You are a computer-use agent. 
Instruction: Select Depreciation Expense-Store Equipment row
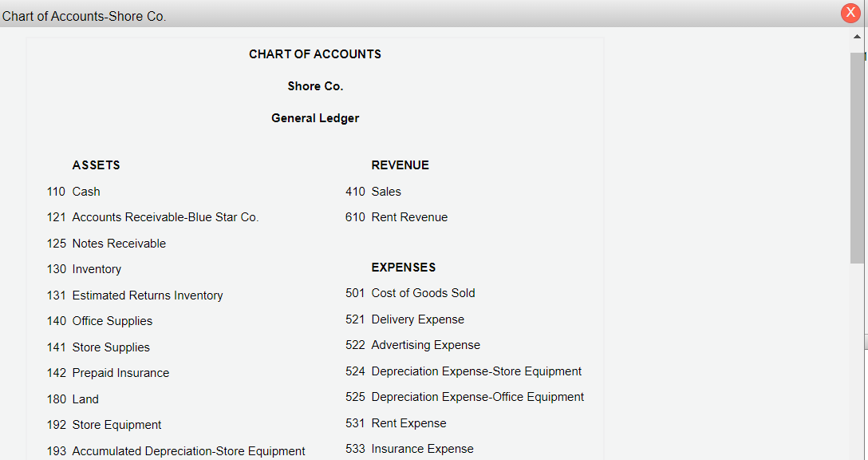point(464,371)
